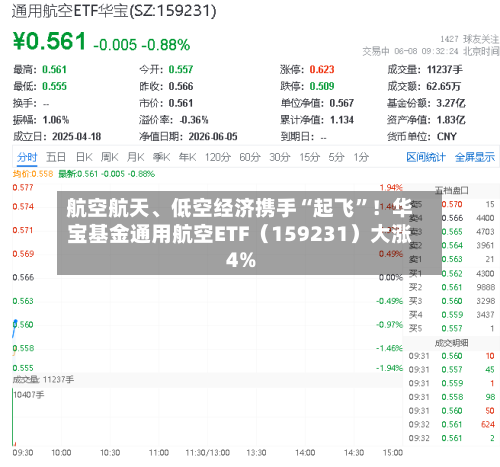The width and height of the screenshot is (500, 467).
Task: Click the 资产净值 value 1.83亿
Action: [x=451, y=120]
